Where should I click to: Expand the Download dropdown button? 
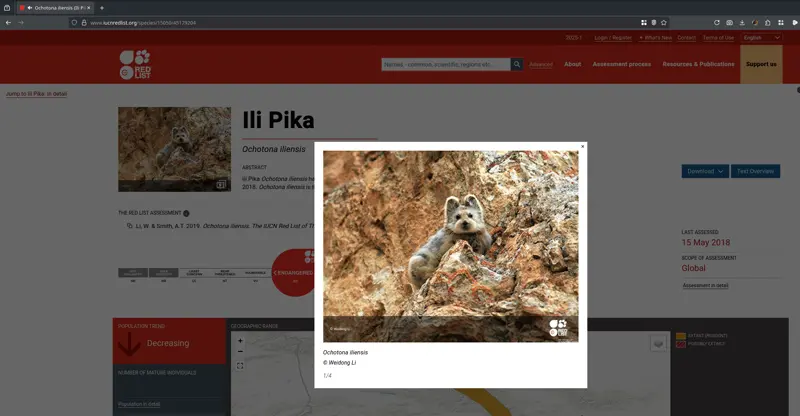click(x=705, y=171)
